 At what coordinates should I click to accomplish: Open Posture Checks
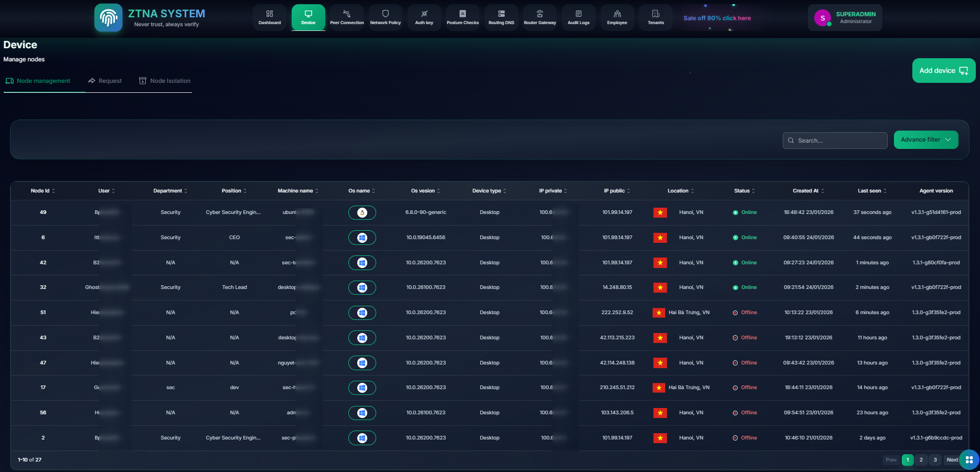click(x=463, y=18)
